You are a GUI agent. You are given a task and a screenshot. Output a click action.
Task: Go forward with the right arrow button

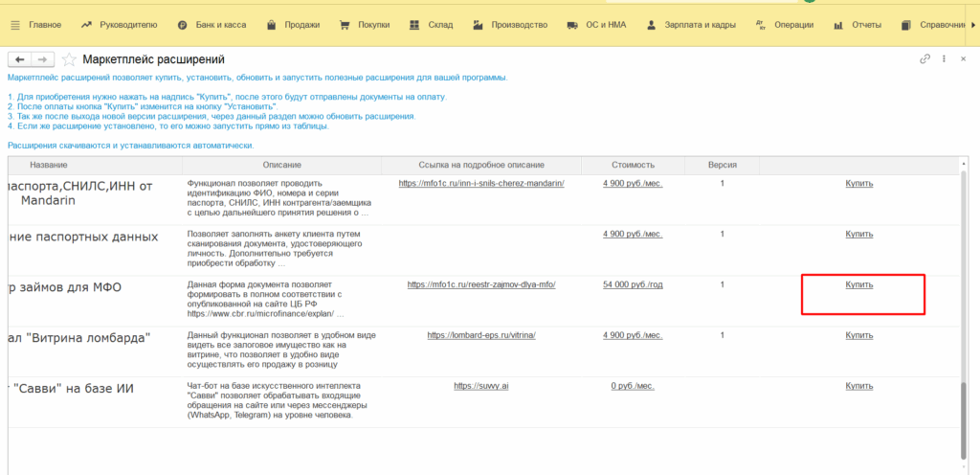[x=42, y=59]
